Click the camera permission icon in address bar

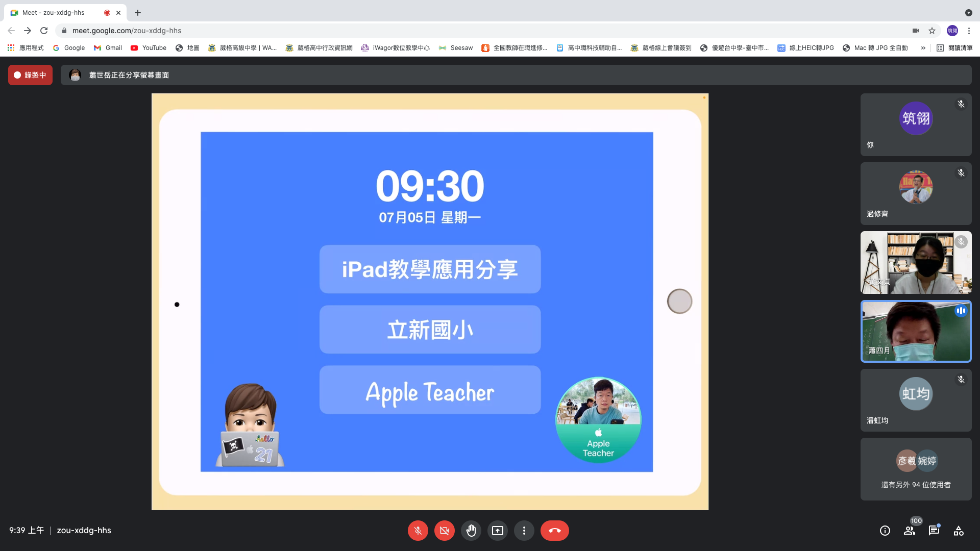point(916,31)
